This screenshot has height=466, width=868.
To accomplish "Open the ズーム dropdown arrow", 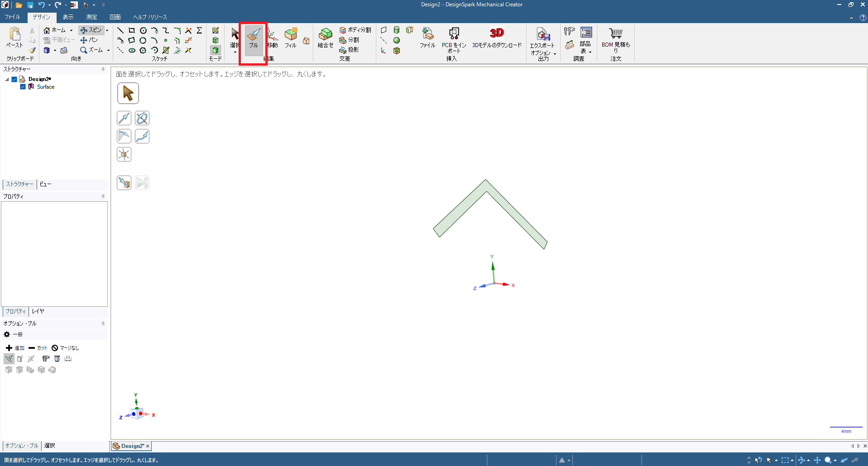I will point(108,50).
